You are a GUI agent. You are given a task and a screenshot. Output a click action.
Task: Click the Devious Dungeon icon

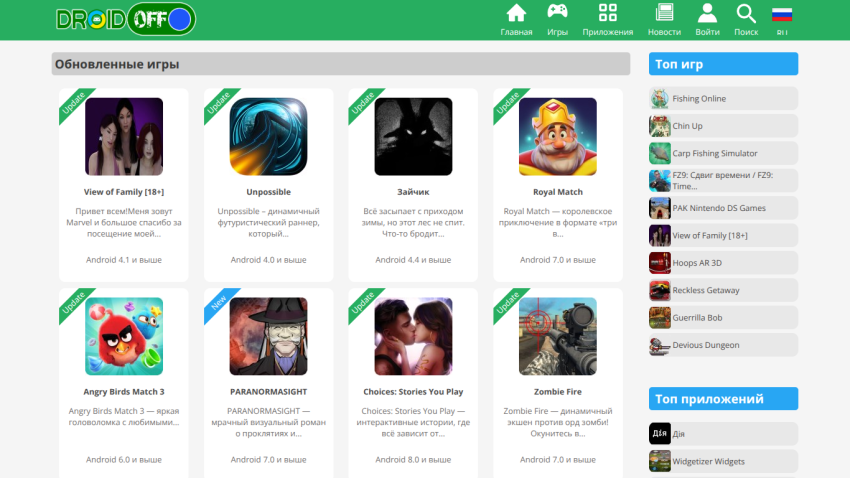pyautogui.click(x=660, y=345)
